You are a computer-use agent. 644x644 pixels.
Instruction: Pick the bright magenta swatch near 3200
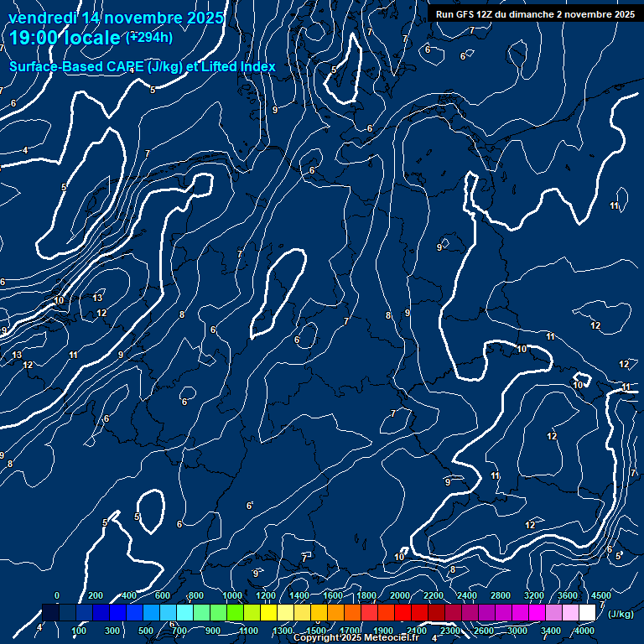pos(537,613)
